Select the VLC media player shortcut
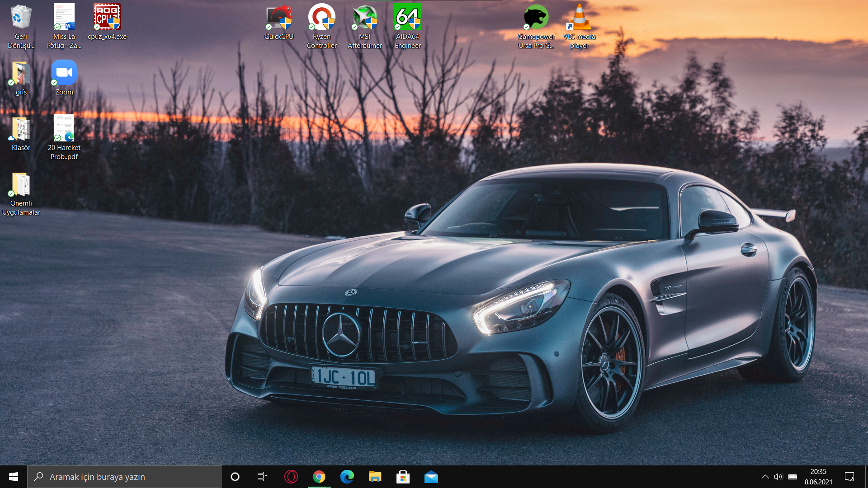This screenshot has height=488, width=868. pyautogui.click(x=580, y=26)
